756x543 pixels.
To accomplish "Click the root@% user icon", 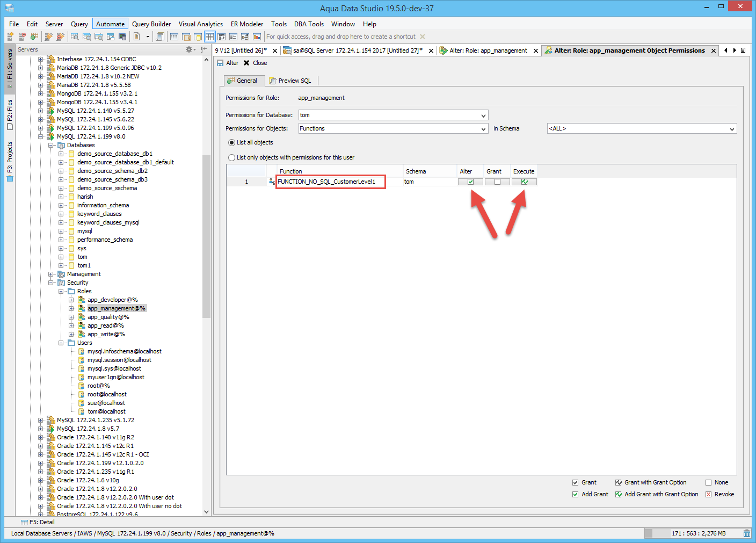I will click(x=82, y=386).
